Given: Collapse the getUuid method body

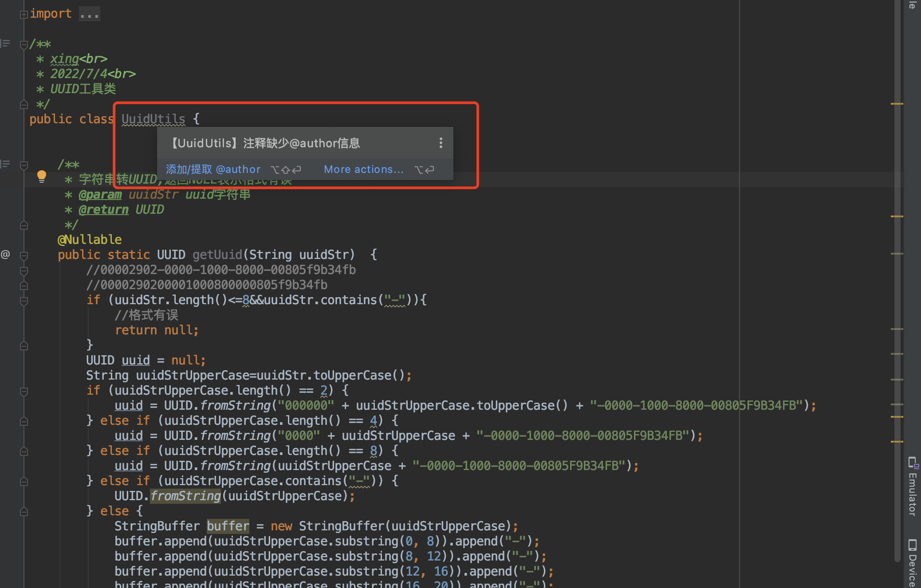Looking at the screenshot, I should [24, 255].
